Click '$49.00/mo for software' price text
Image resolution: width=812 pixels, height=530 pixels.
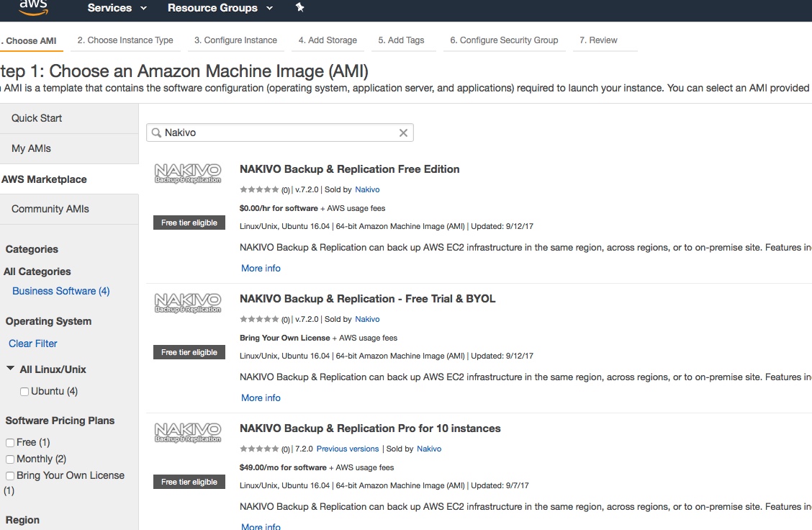pyautogui.click(x=283, y=467)
